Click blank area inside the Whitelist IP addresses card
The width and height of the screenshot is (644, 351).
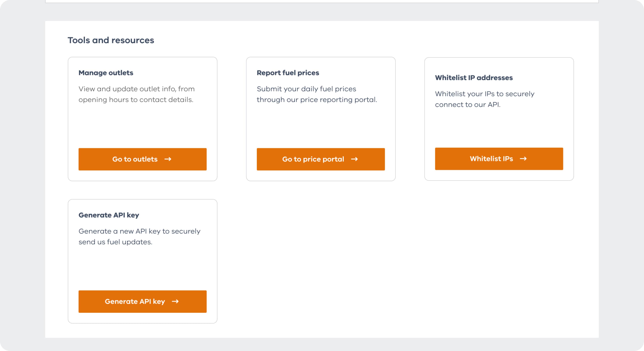coord(499,127)
